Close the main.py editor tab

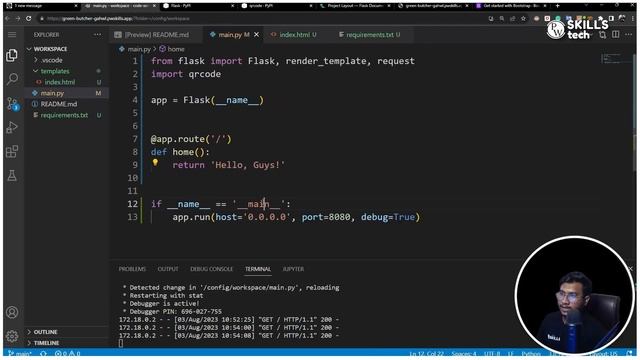[256, 35]
